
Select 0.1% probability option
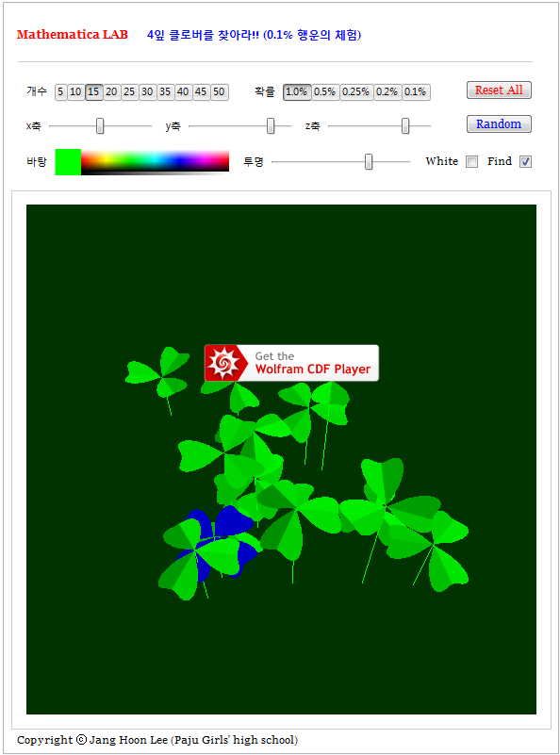click(416, 92)
